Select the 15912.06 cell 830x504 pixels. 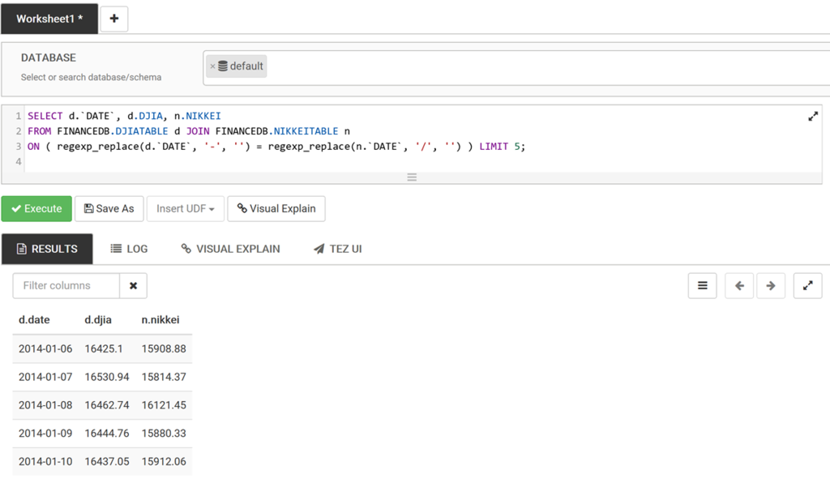164,461
